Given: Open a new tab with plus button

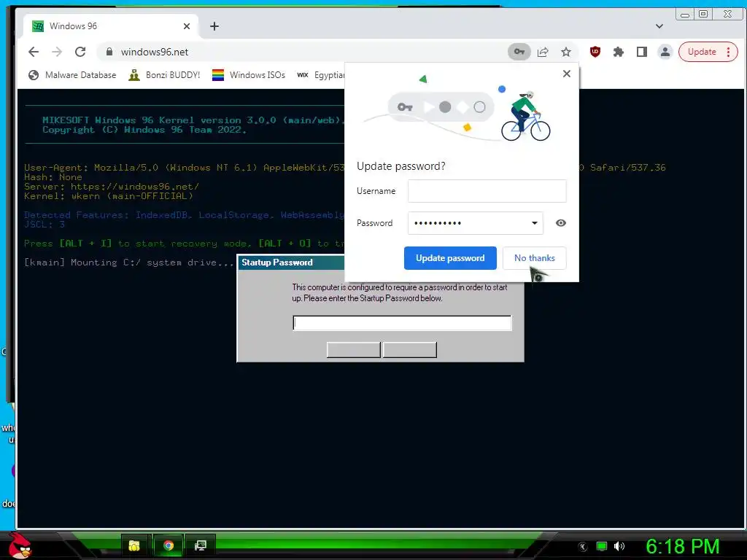Looking at the screenshot, I should click(x=214, y=26).
